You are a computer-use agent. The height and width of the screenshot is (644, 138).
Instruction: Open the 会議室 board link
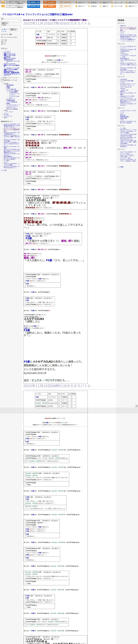pyautogui.click(x=8, y=88)
